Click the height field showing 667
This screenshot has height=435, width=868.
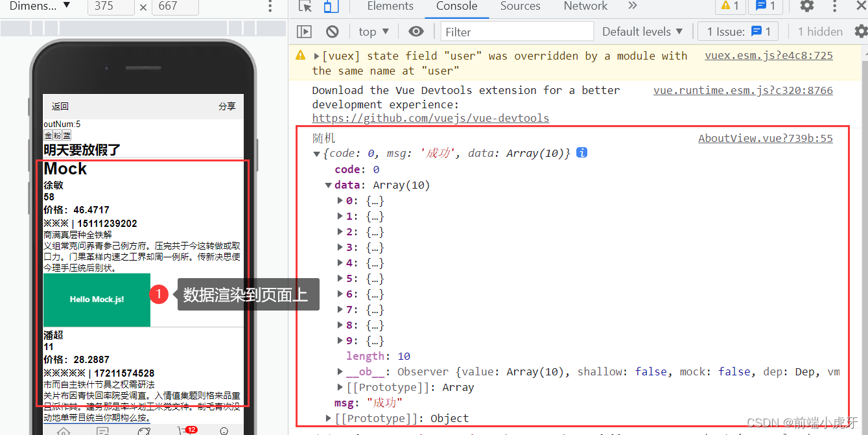point(175,6)
